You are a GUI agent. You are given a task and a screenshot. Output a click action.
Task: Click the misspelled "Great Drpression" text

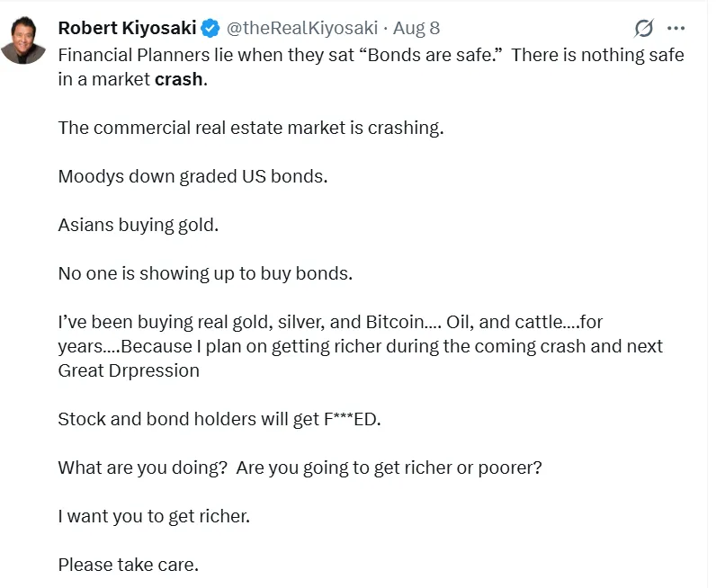pyautogui.click(x=129, y=370)
